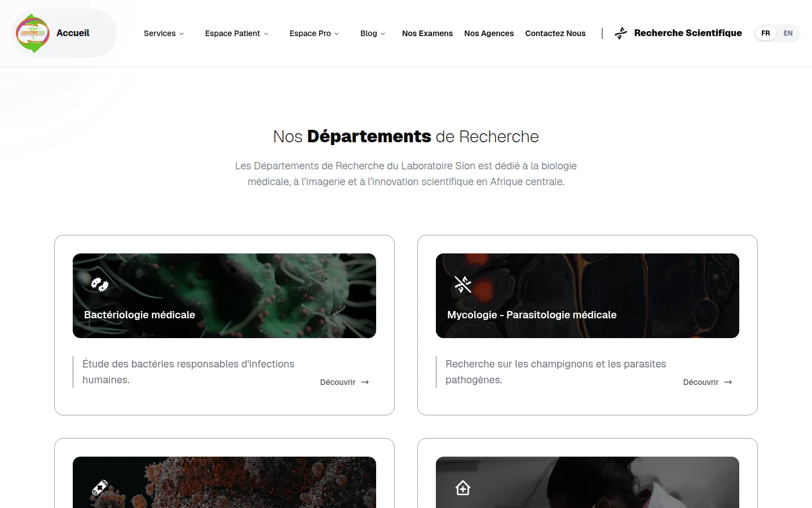Viewport: 812px width, 508px height.
Task: Switch site language to FR
Action: (766, 33)
